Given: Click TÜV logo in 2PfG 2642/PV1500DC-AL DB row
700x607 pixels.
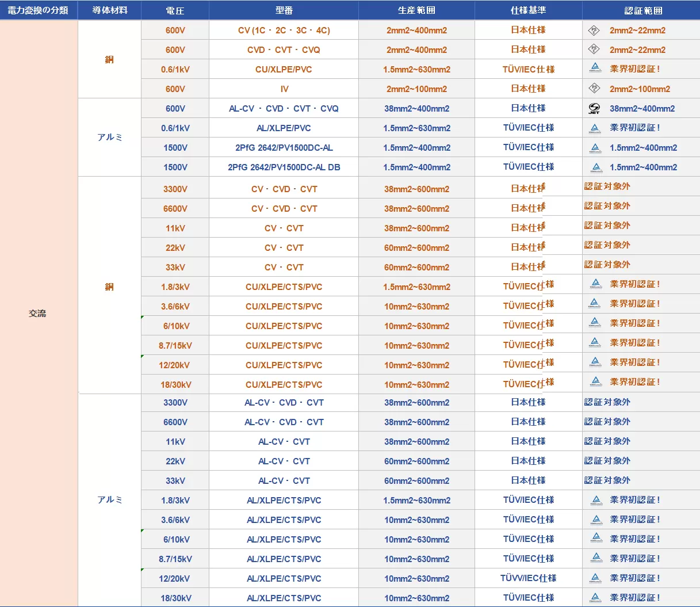Looking at the screenshot, I should point(596,167).
